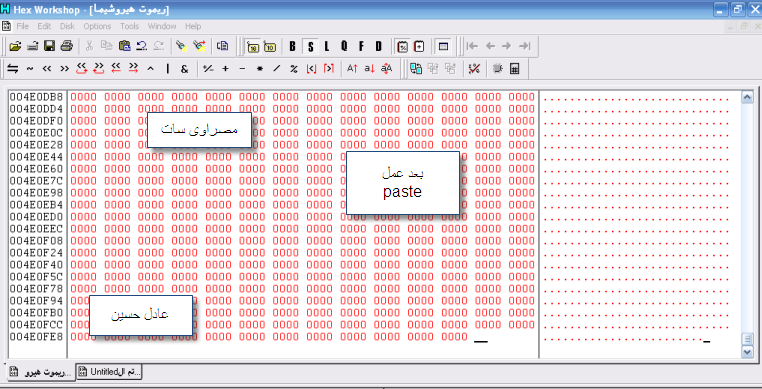Screen dimensions: 762x389
Task: Toggle the window view toolbar icon
Action: tap(443, 47)
